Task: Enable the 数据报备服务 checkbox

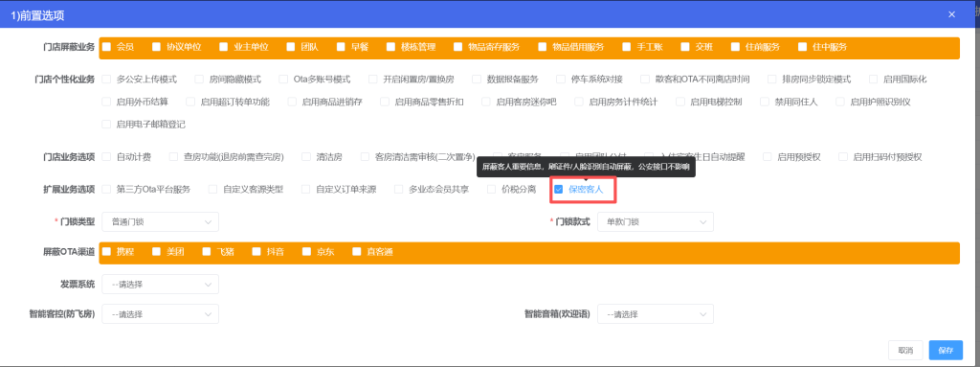Action: tap(477, 80)
